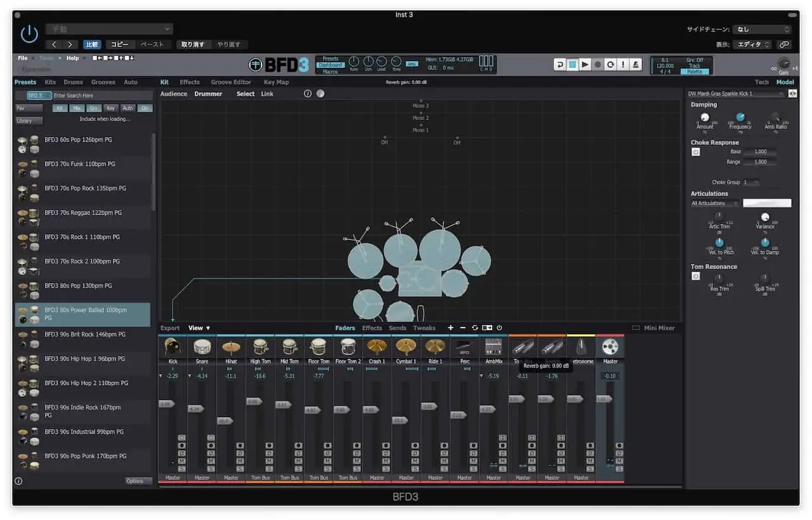Expand the AmbMix channel disclosure triangle
This screenshot has width=812, height=520.
[481, 376]
